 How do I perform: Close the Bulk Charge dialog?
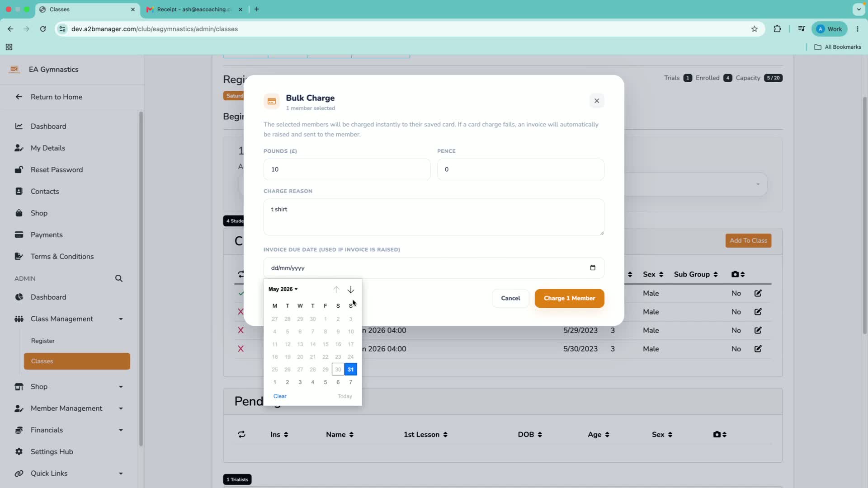[597, 101]
